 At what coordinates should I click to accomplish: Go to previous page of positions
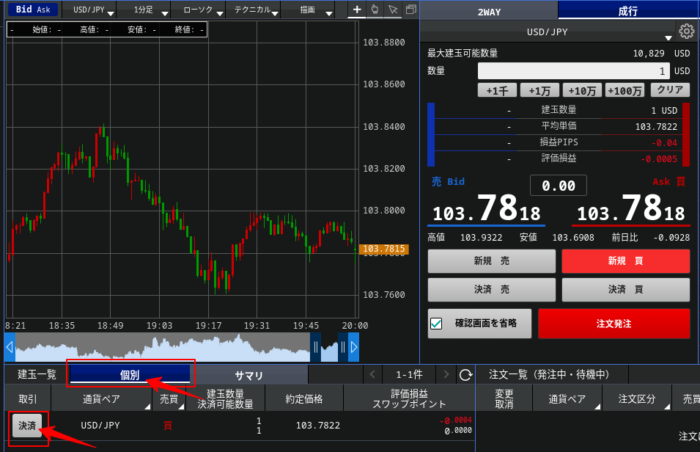point(370,375)
